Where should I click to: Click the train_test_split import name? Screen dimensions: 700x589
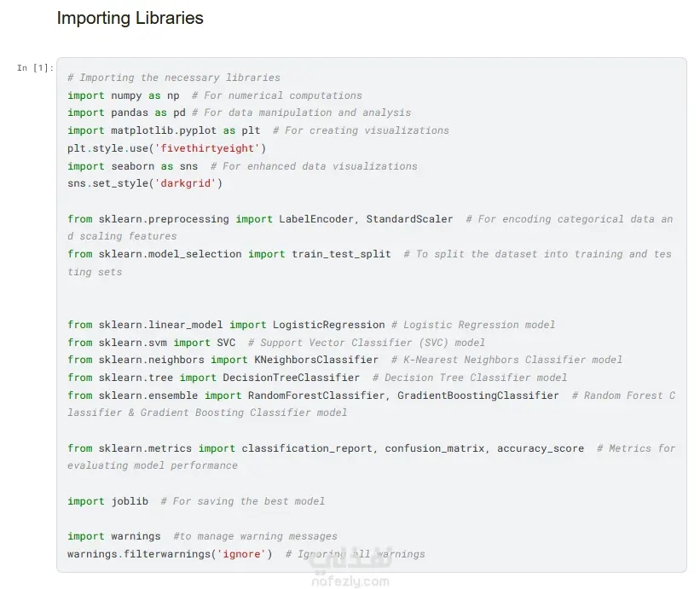click(341, 254)
